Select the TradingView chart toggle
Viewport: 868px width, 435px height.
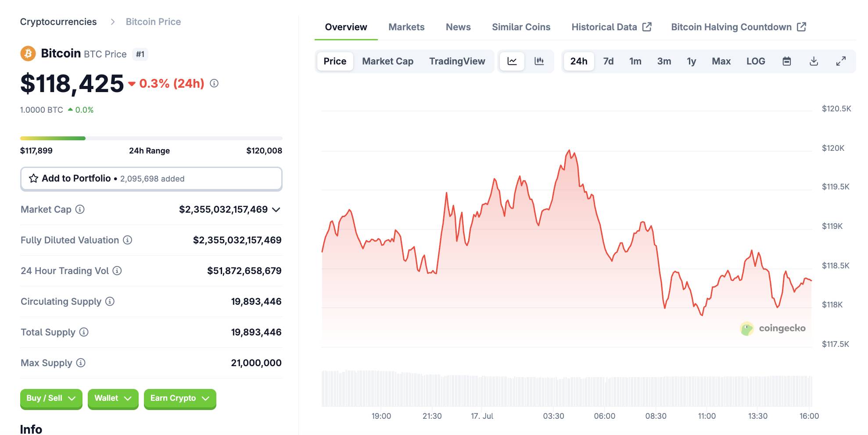pyautogui.click(x=457, y=61)
